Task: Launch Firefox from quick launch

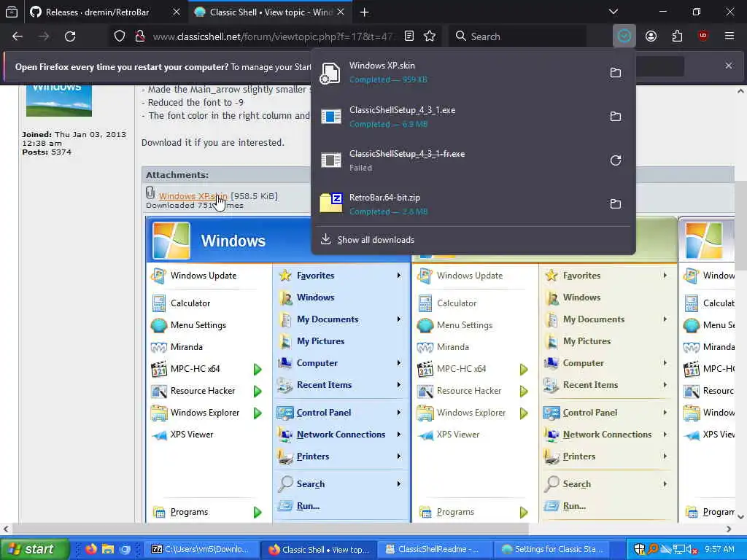Action: 91,549
